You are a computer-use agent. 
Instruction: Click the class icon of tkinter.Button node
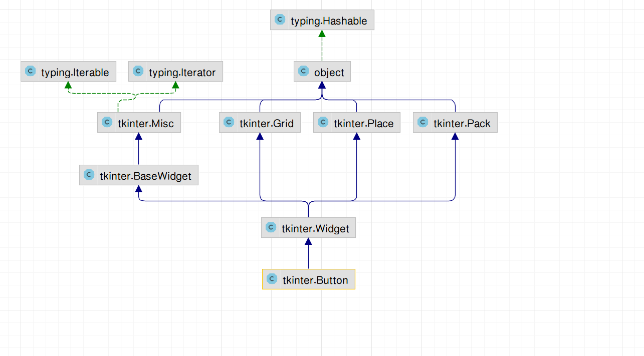pyautogui.click(x=272, y=279)
